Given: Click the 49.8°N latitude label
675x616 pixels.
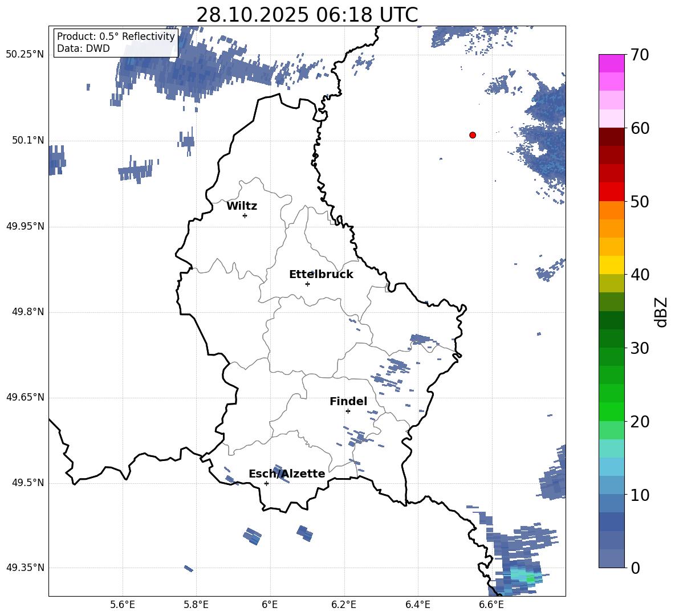Looking at the screenshot, I should (x=28, y=312).
